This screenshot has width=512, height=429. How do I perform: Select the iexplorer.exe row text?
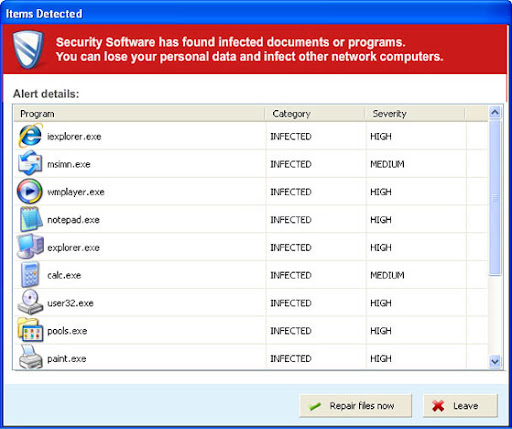point(74,136)
